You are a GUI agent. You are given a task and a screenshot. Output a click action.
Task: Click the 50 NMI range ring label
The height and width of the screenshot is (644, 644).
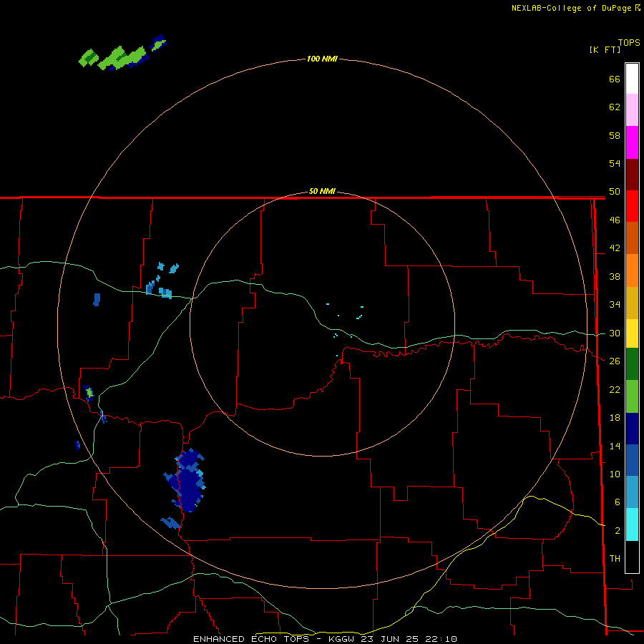[322, 191]
